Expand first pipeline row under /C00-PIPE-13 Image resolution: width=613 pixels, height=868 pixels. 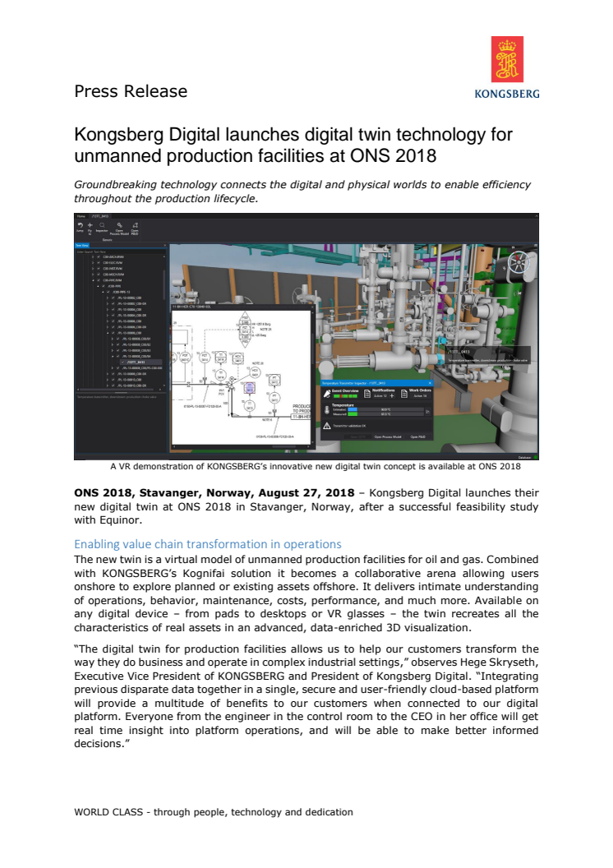(x=108, y=298)
